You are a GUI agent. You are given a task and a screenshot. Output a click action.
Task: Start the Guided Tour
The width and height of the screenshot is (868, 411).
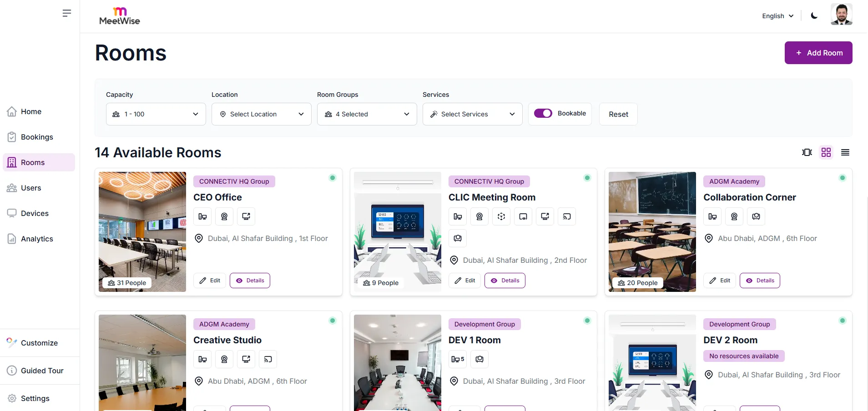click(39, 371)
